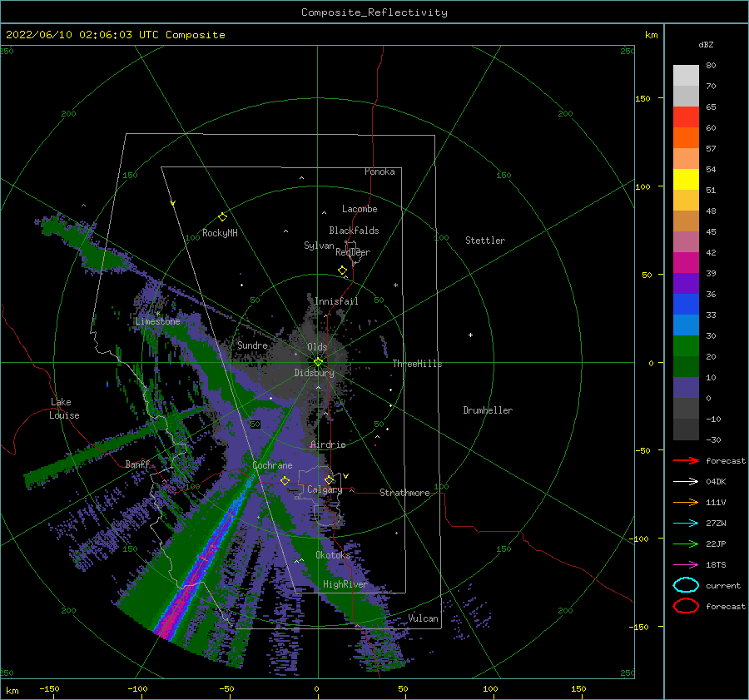
Task: Click the 'Okotoks' town label
Action: pos(334,554)
